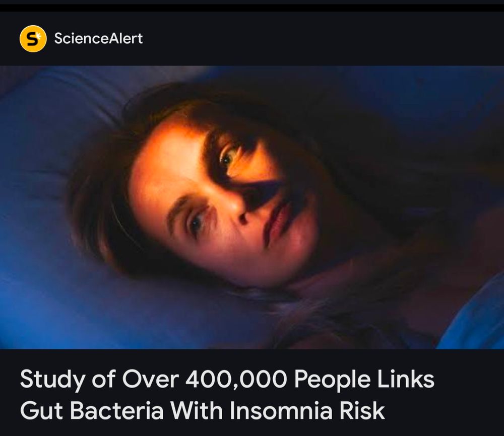Tap the dark header area beside ScienceAlert
Screen dimensions: 504x436
click(322, 39)
